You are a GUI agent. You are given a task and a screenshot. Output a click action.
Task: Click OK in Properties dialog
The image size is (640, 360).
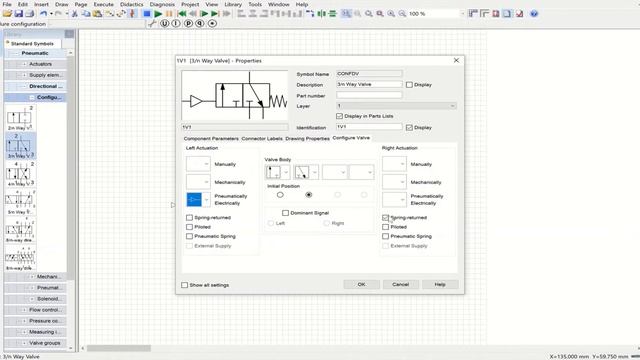[x=362, y=284]
